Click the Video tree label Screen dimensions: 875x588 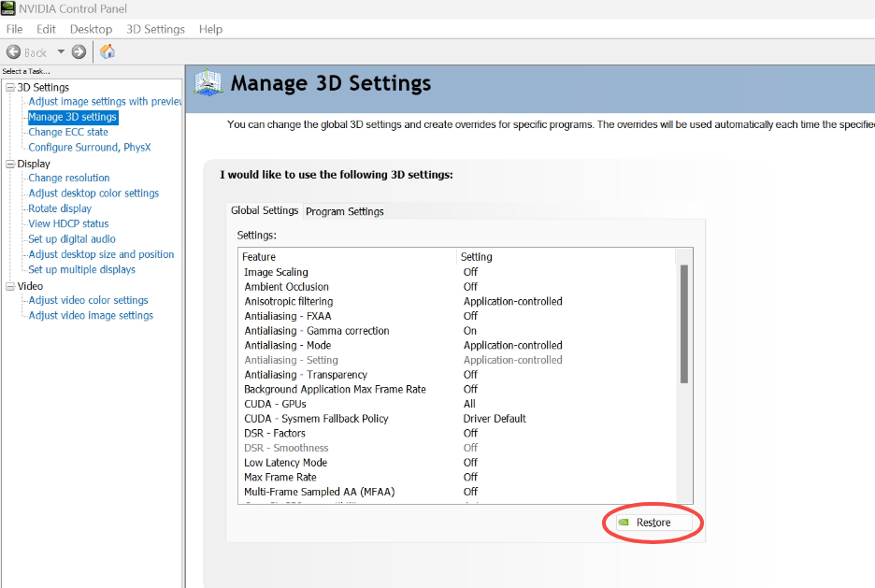pos(30,286)
